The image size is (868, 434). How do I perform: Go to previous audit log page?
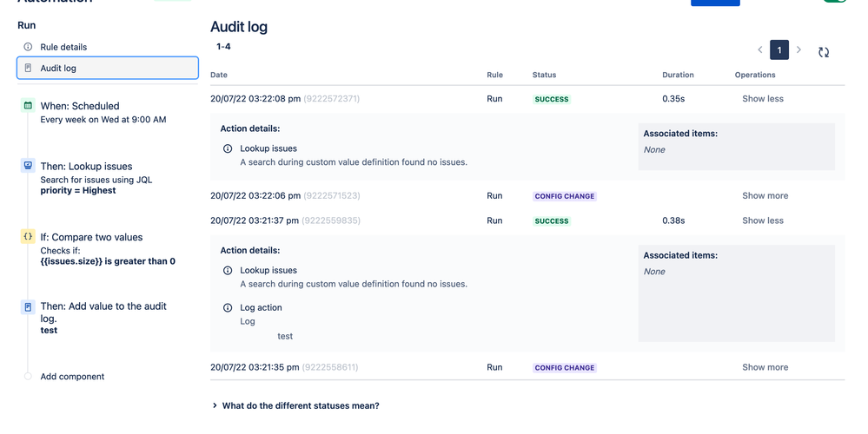760,49
